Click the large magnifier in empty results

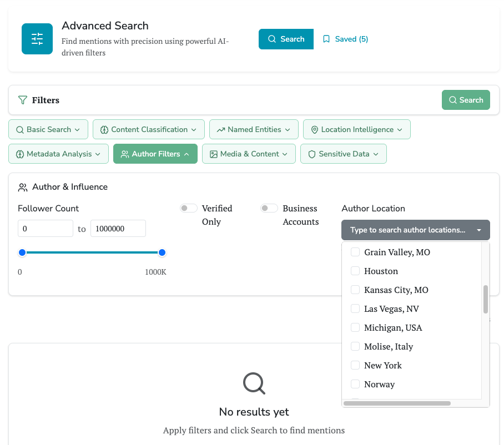coord(254,383)
